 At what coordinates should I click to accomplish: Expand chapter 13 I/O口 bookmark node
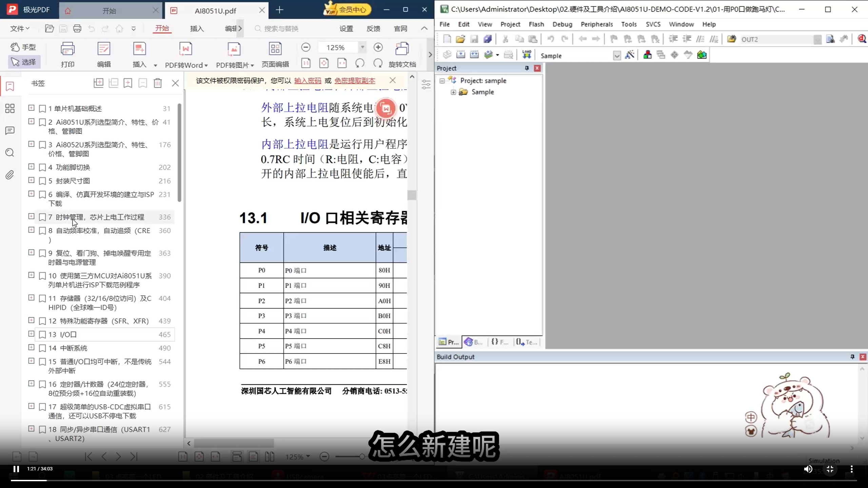coord(31,334)
